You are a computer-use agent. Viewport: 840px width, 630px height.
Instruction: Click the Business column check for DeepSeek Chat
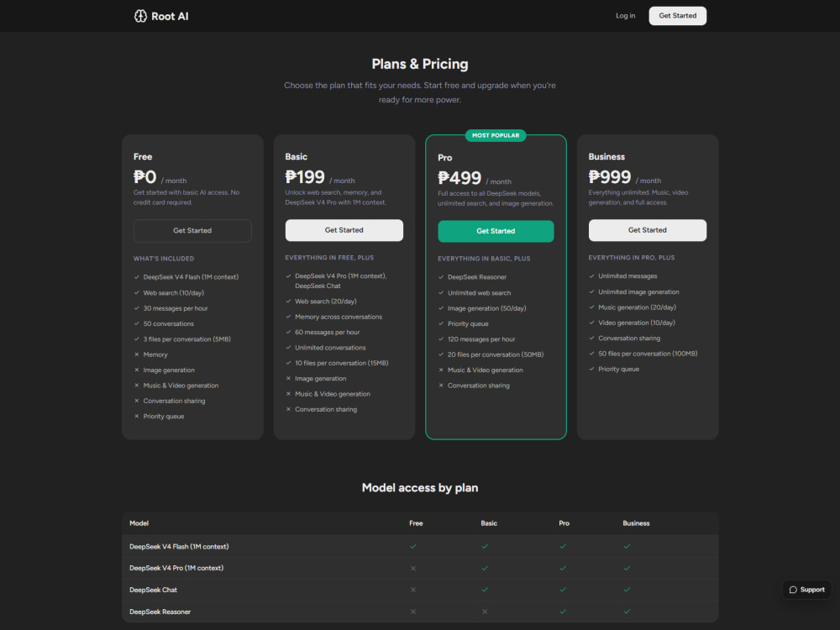click(627, 590)
